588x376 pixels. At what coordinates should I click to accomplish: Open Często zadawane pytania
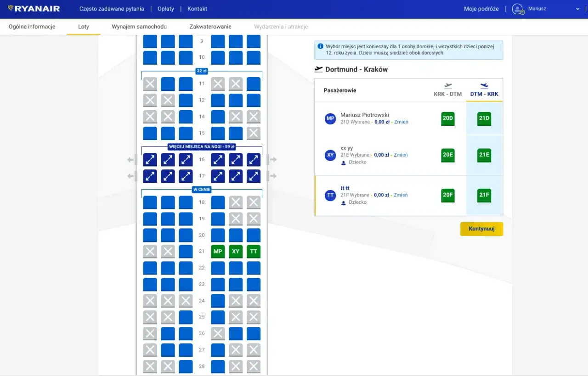pos(112,9)
